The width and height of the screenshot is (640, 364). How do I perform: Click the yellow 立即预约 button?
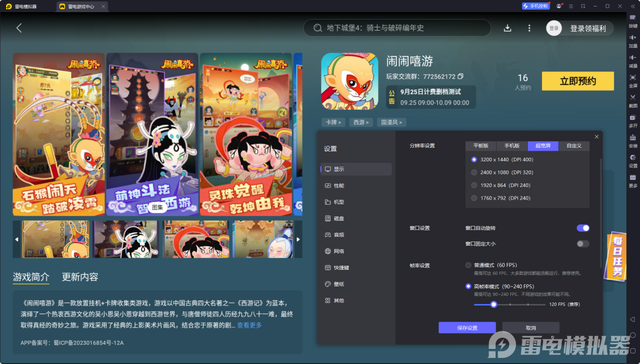pyautogui.click(x=578, y=81)
